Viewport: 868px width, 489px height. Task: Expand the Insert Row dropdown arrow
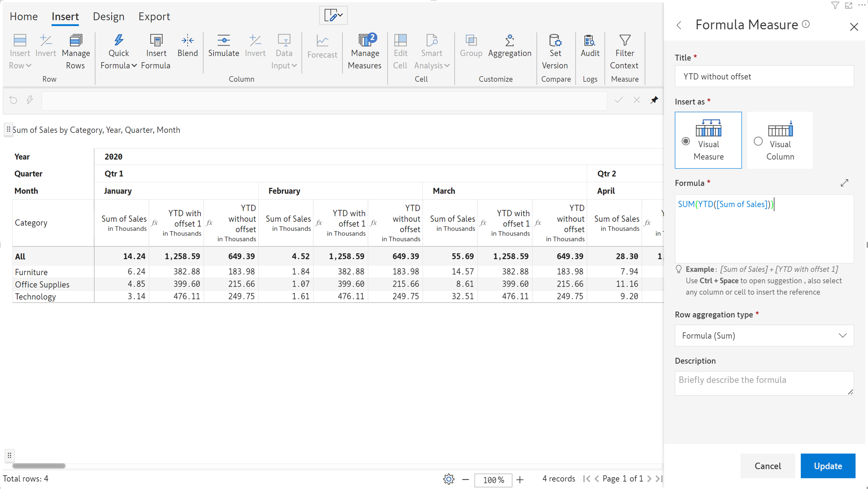click(29, 66)
